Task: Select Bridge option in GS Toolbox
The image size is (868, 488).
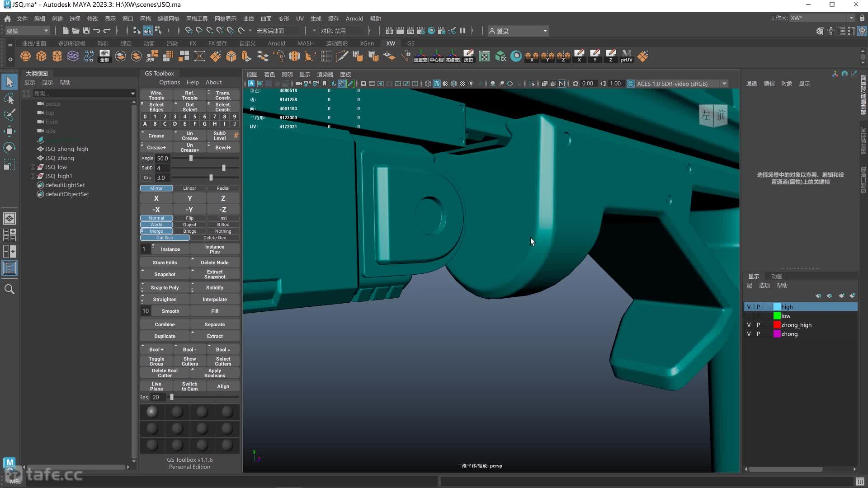Action: point(189,231)
